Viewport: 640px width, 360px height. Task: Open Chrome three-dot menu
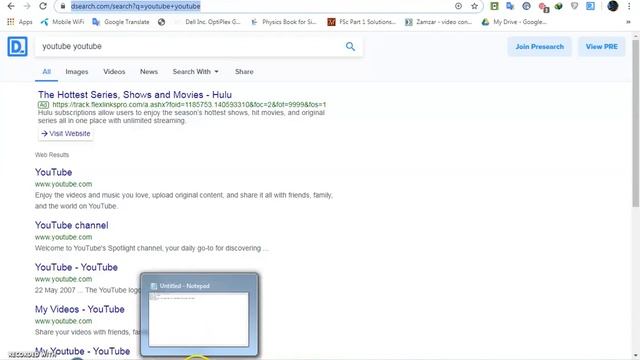(629, 6)
